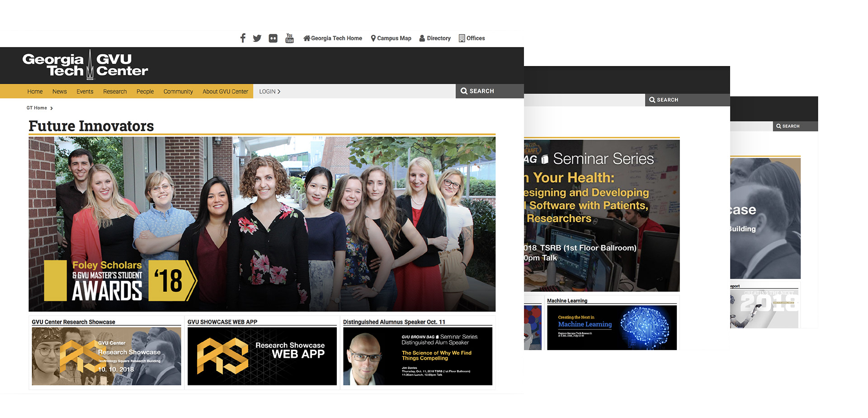Open the Directory link
The height and width of the screenshot is (418, 868).
point(435,38)
